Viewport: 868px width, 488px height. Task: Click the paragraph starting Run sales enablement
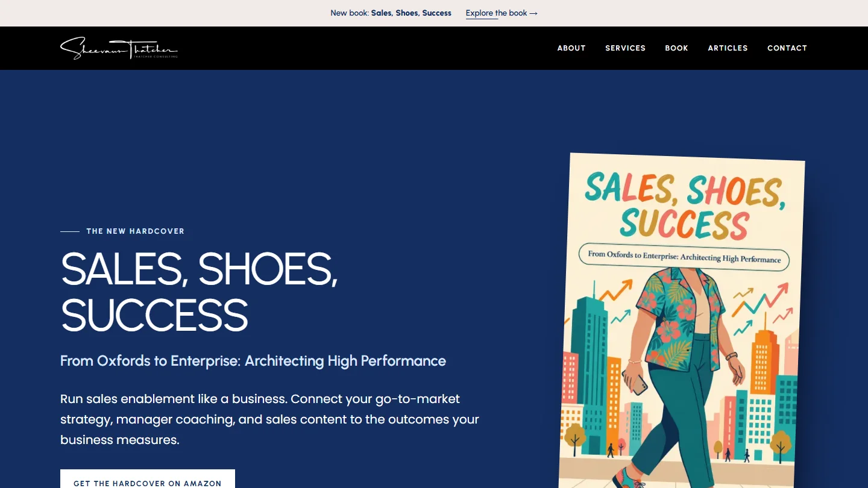point(270,419)
